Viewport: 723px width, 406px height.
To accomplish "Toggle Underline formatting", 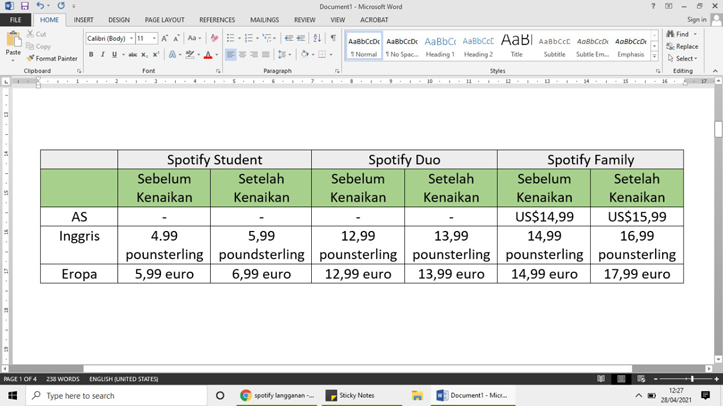I will (114, 54).
